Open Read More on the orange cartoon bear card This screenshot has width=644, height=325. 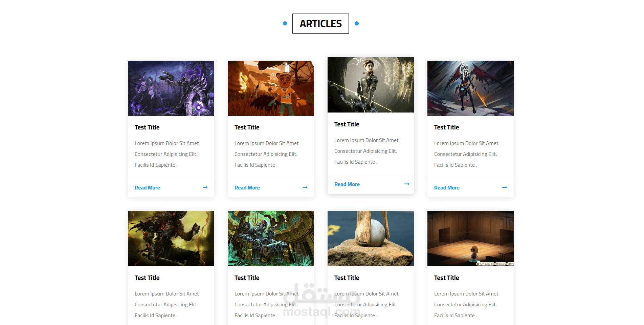click(x=247, y=188)
